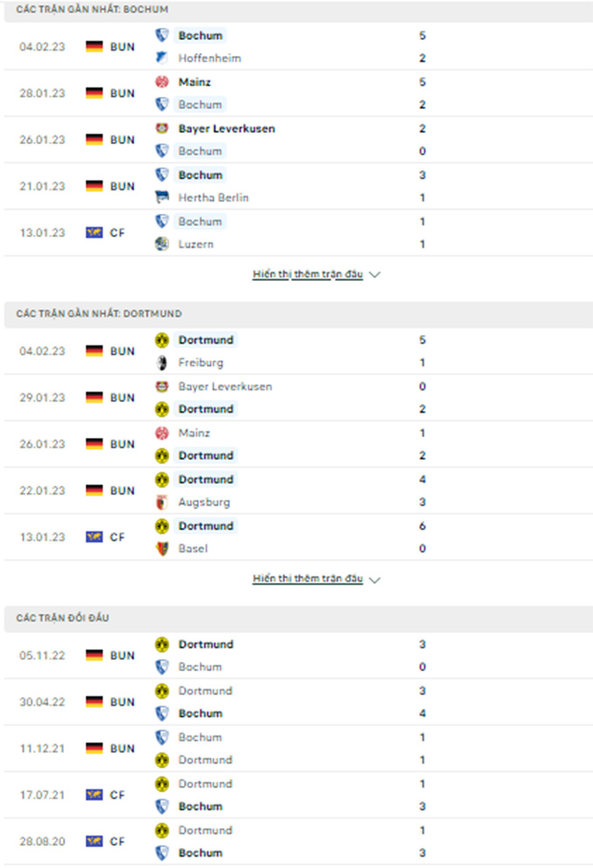Click the Augsburg team name
Viewport: 593px width, 868px height.
point(204,502)
